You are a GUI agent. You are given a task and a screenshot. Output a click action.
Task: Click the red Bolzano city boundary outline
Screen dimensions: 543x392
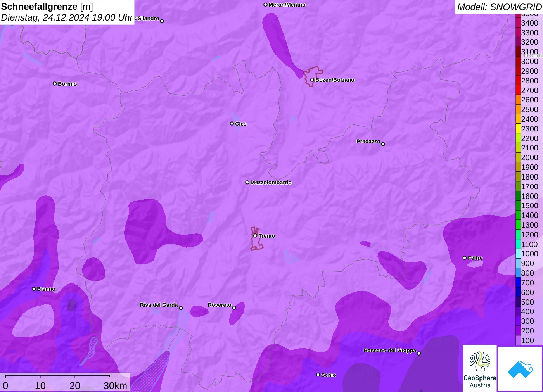pyautogui.click(x=313, y=76)
